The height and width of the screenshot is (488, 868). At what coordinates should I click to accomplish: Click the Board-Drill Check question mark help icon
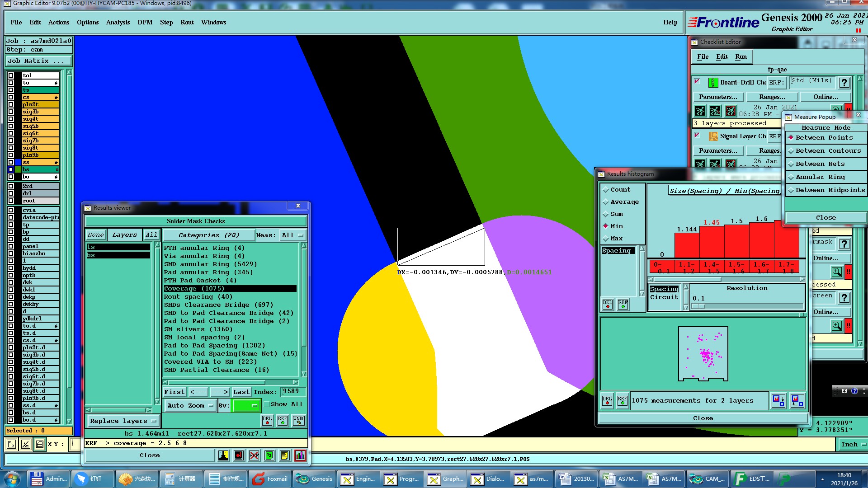click(x=844, y=82)
